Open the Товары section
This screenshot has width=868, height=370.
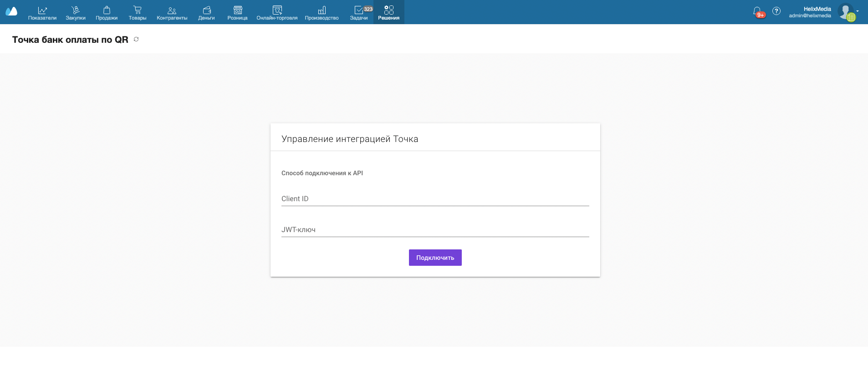138,13
